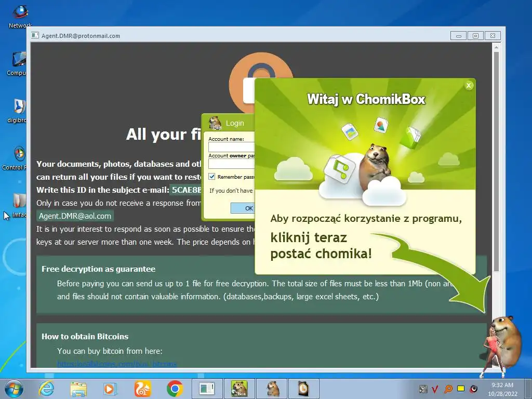Click the 'Free decryption as guarantee' heading
The height and width of the screenshot is (399, 532).
click(98, 269)
